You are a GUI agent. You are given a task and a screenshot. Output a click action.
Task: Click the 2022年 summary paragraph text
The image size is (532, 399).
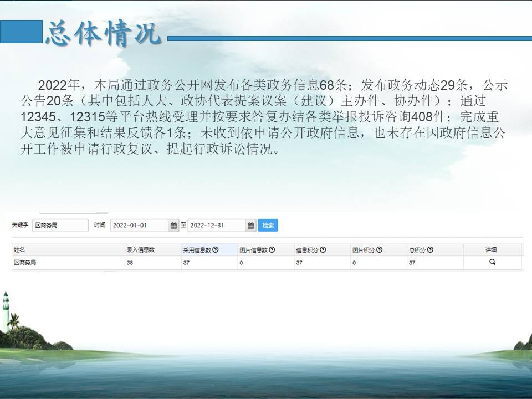click(x=266, y=117)
